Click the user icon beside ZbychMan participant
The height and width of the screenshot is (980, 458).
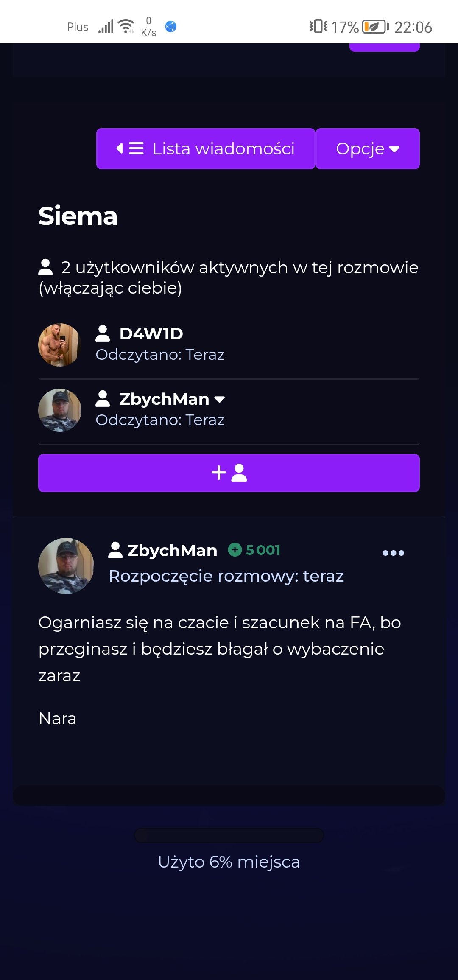click(x=103, y=399)
